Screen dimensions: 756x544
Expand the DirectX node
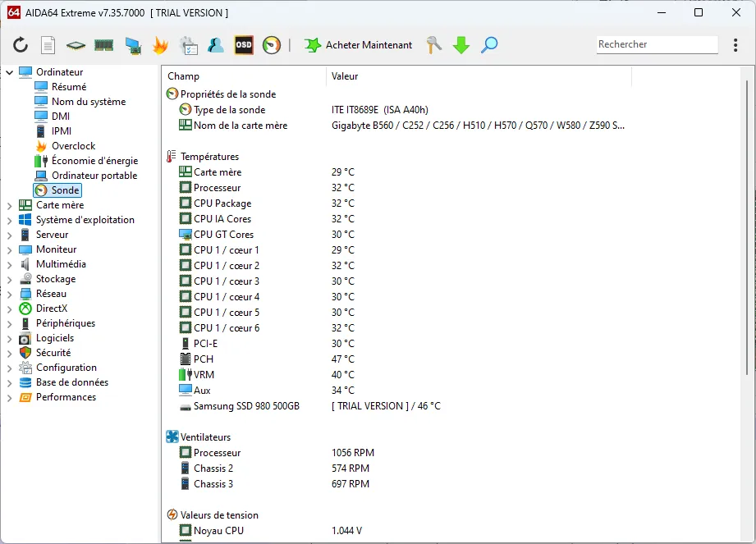click(x=10, y=309)
